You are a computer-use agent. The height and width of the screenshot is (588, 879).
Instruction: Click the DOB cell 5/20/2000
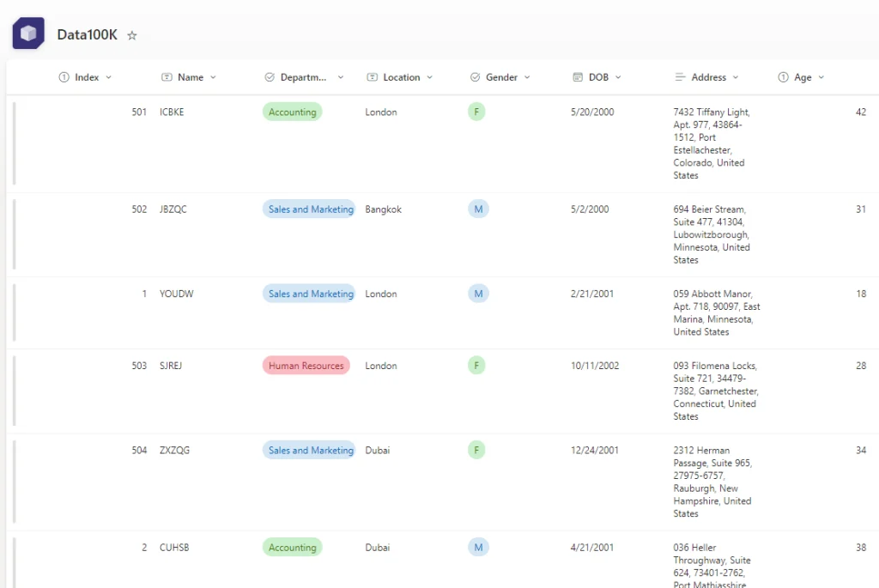click(592, 112)
